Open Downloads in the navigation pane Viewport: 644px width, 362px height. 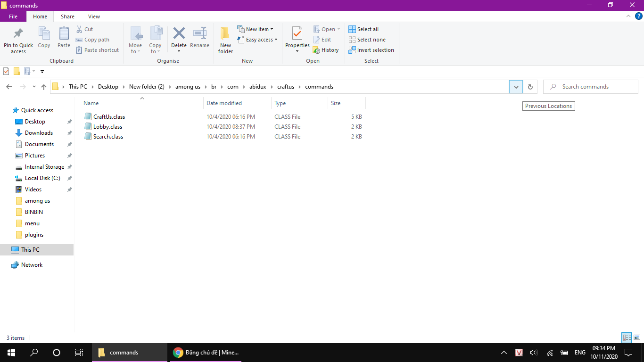point(39,133)
